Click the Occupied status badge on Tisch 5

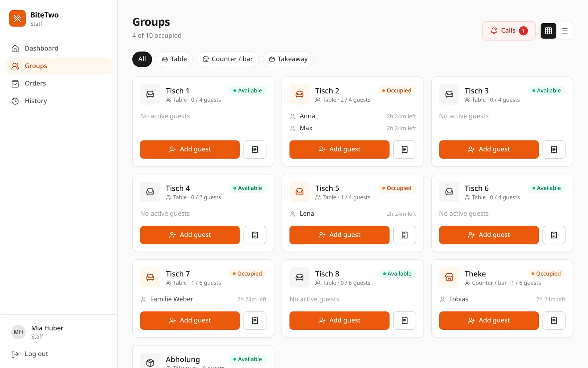point(397,188)
